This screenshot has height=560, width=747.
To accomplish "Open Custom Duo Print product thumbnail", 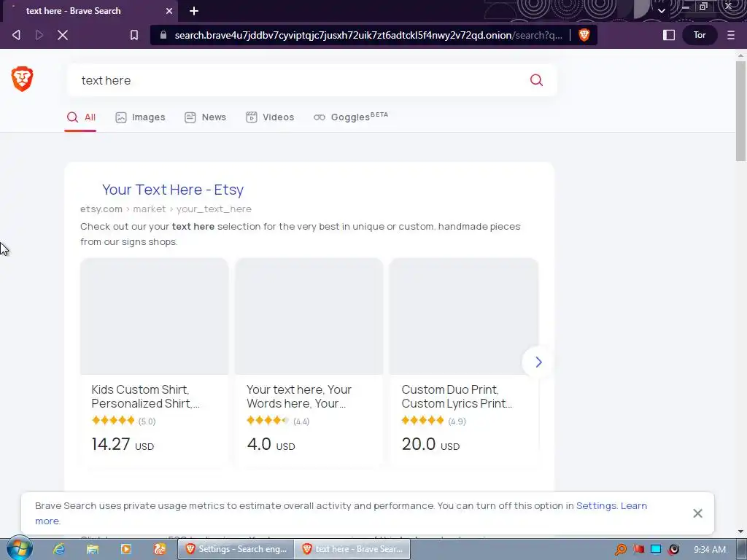I will 463,316.
